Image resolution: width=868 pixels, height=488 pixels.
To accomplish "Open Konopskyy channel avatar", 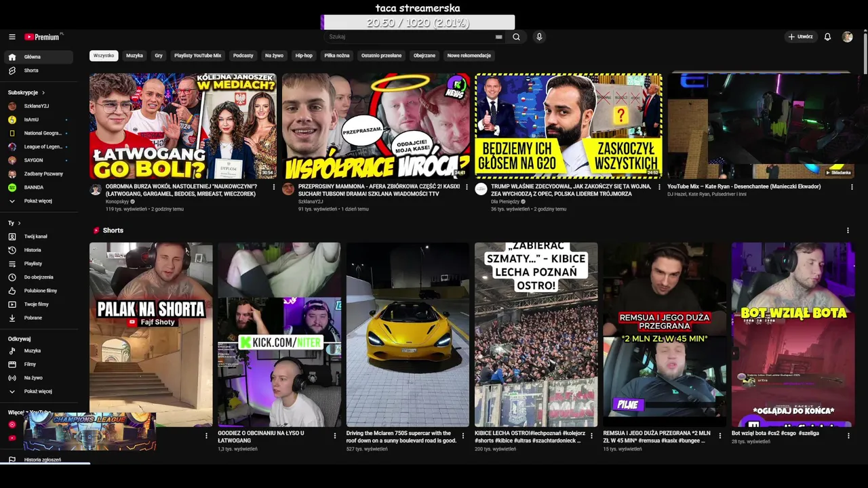I will click(96, 189).
